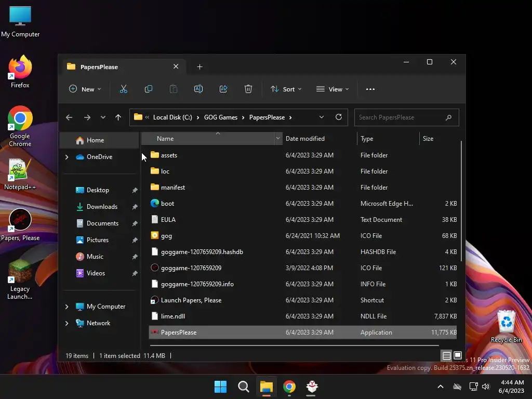
Task: Go forward with the right arrow
Action: click(87, 117)
